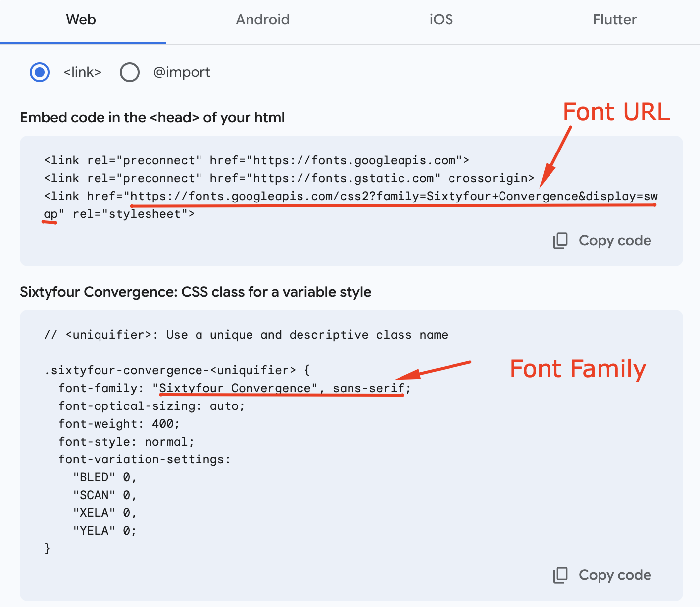Viewport: 700px width, 607px height.
Task: Click the <uniquifier> comment line
Action: [x=246, y=335]
